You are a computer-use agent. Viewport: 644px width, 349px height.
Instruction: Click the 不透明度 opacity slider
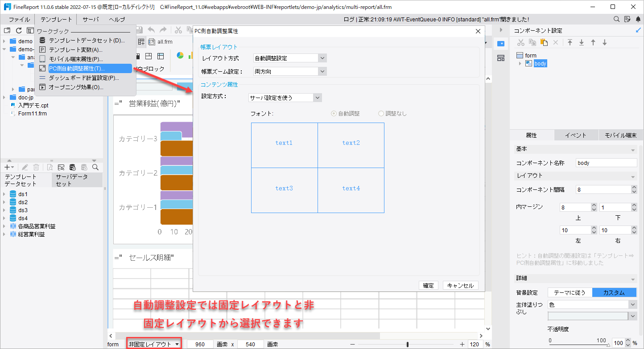pos(579,345)
